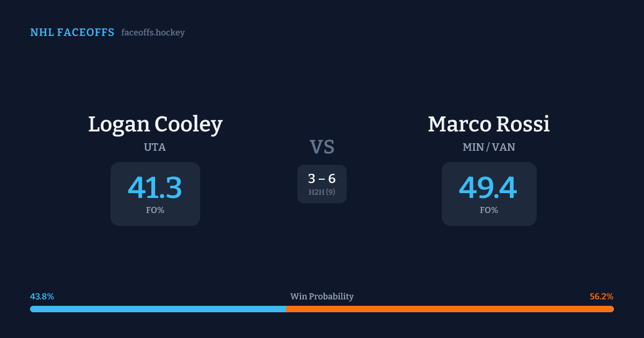Click the VS text between players
644x338 pixels.
322,147
